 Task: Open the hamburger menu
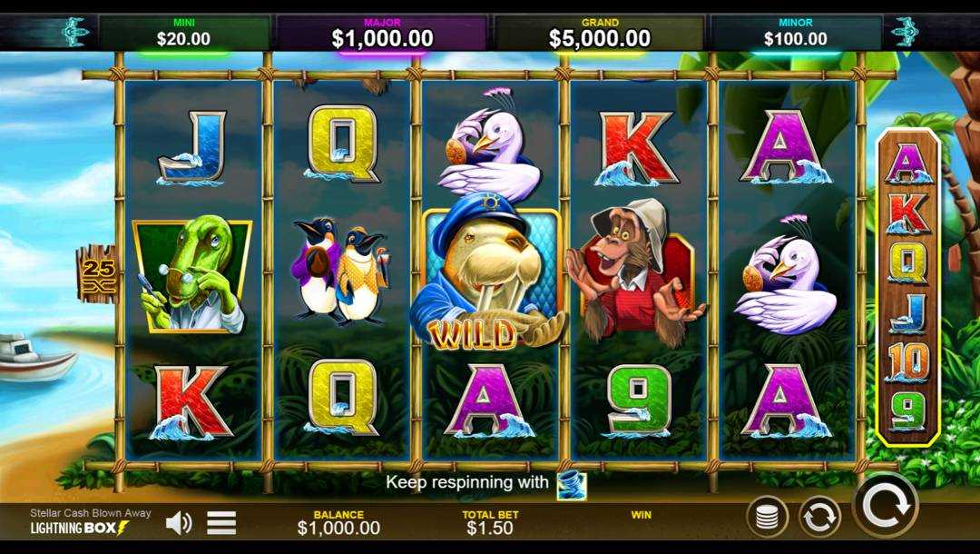pos(221,523)
